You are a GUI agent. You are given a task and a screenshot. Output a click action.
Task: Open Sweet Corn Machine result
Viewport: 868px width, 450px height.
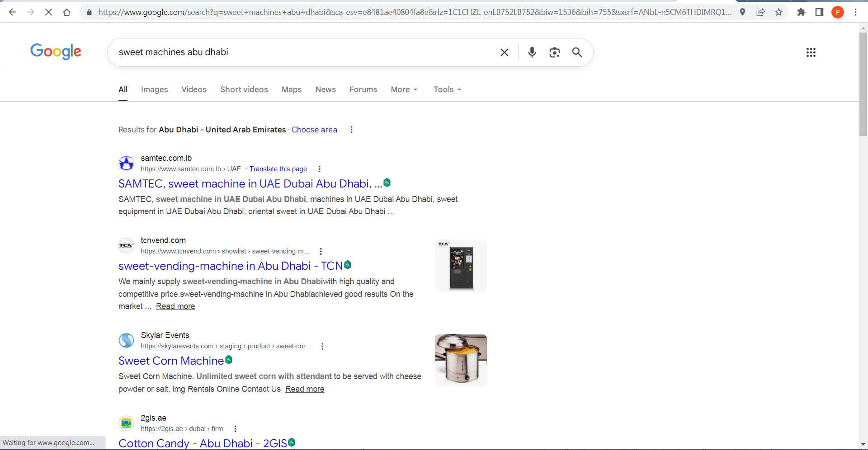[171, 361]
